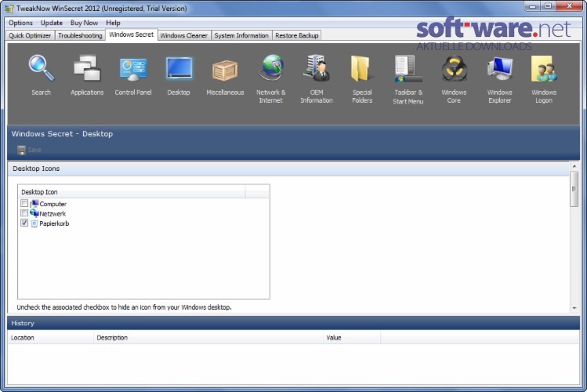Click the Desktop Icons section header
Screen dimensions: 587x392
pos(288,169)
